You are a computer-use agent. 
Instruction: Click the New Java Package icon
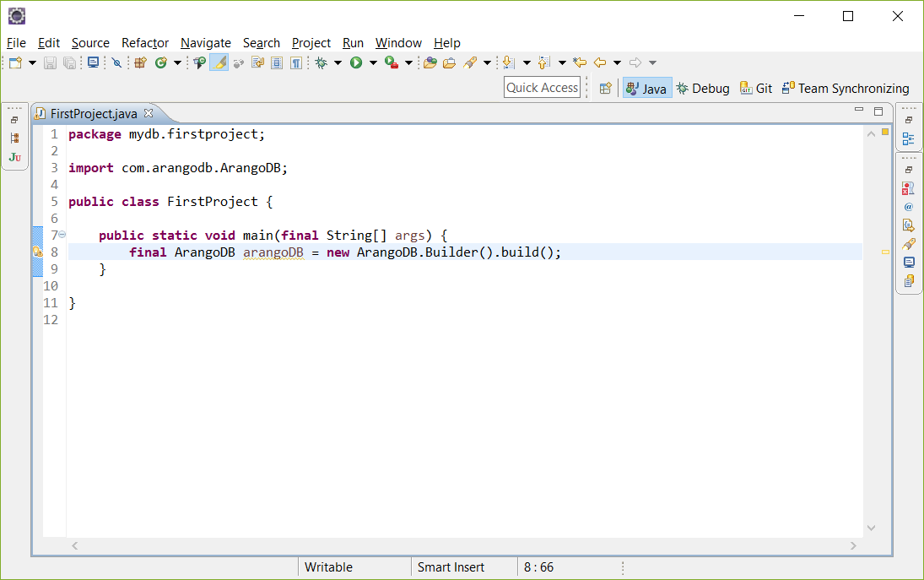click(140, 62)
